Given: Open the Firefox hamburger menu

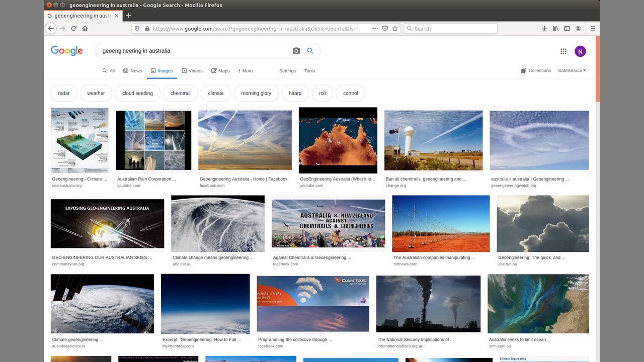Looking at the screenshot, I should click(593, 29).
